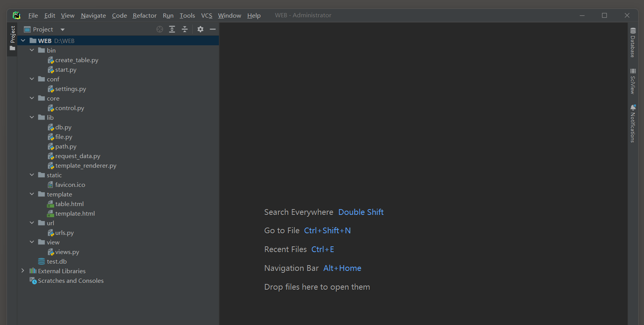Collapse the template folder chevron
This screenshot has height=325, width=644.
[32, 194]
